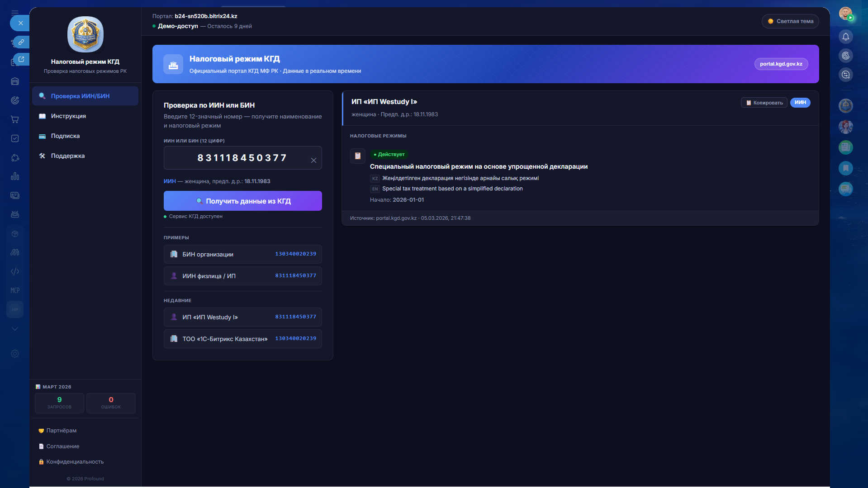Open recent entry ТОО «1С-Битрикс Казахстан»
This screenshot has height=488, width=868.
[242, 339]
